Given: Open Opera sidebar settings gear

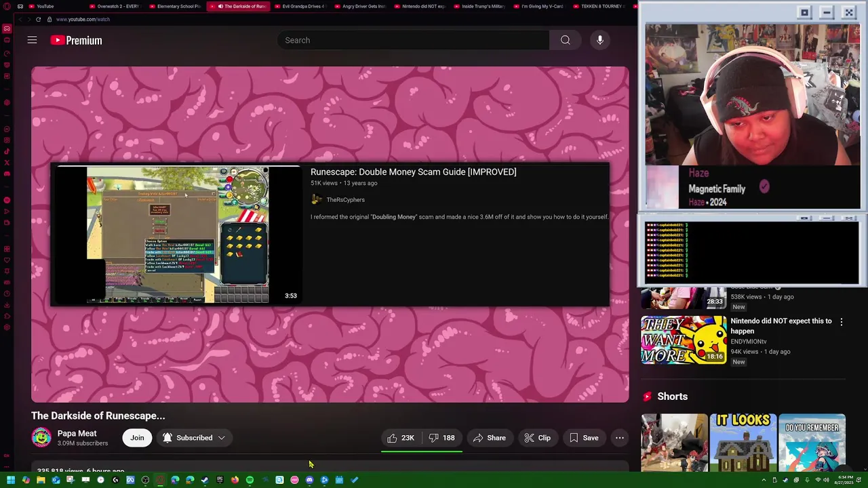Looking at the screenshot, I should point(7,328).
